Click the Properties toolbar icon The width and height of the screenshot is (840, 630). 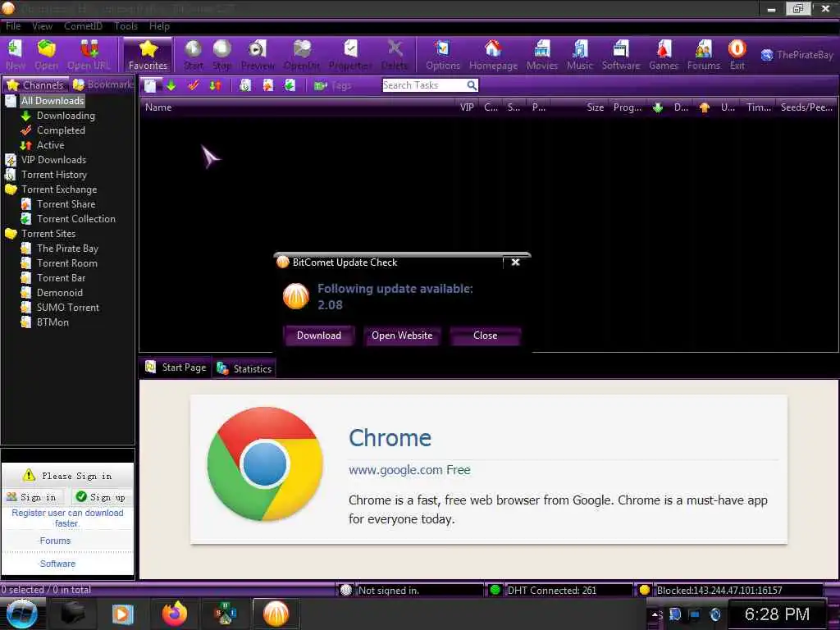350,55
